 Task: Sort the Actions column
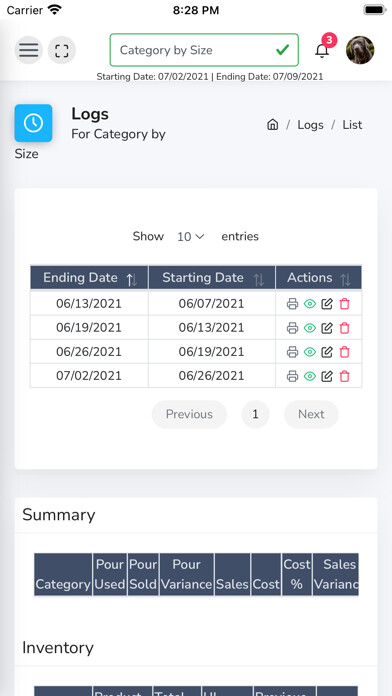(x=319, y=278)
